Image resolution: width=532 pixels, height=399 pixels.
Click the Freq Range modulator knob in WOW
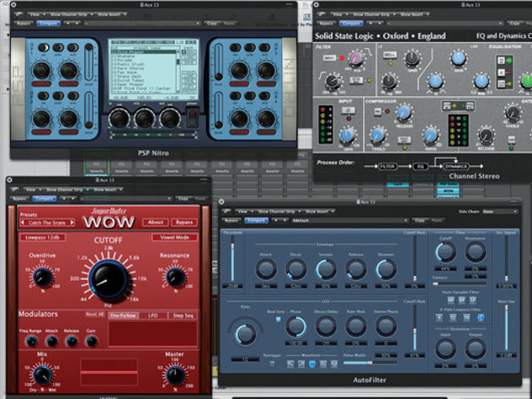(x=31, y=341)
